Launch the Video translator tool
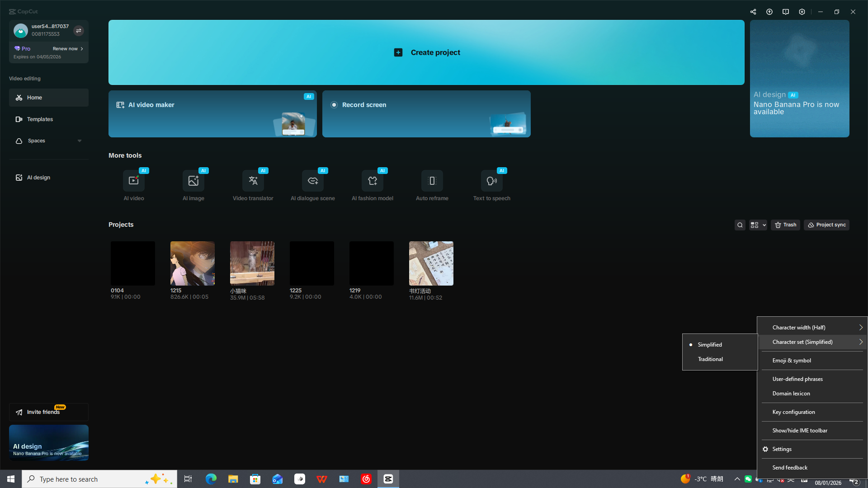The width and height of the screenshot is (868, 488). click(253, 181)
